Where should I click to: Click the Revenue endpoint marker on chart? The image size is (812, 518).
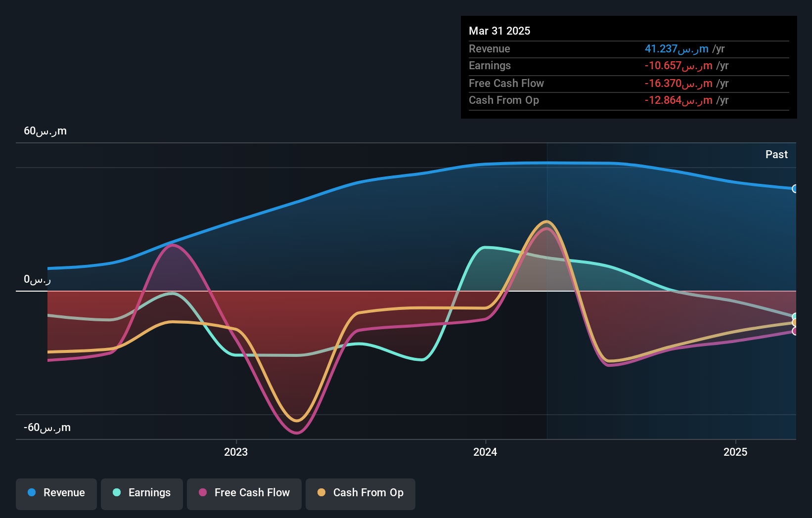pyautogui.click(x=795, y=189)
